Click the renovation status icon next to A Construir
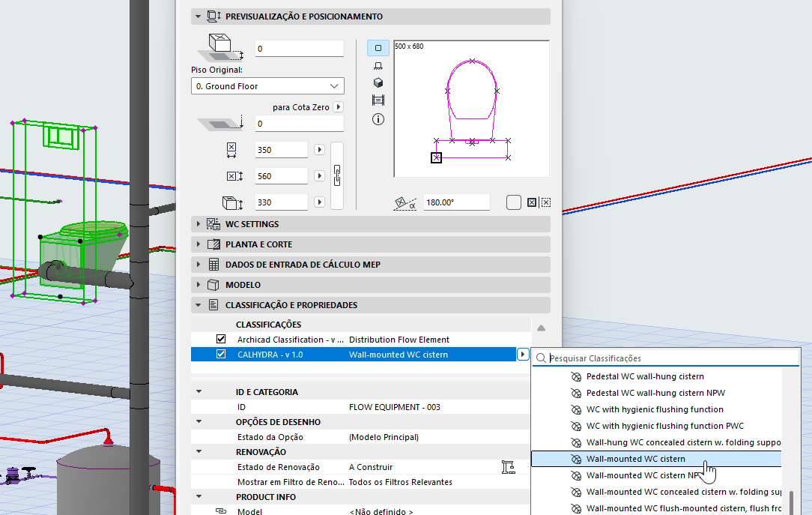Viewport: 812px width, 515px height. tap(508, 467)
